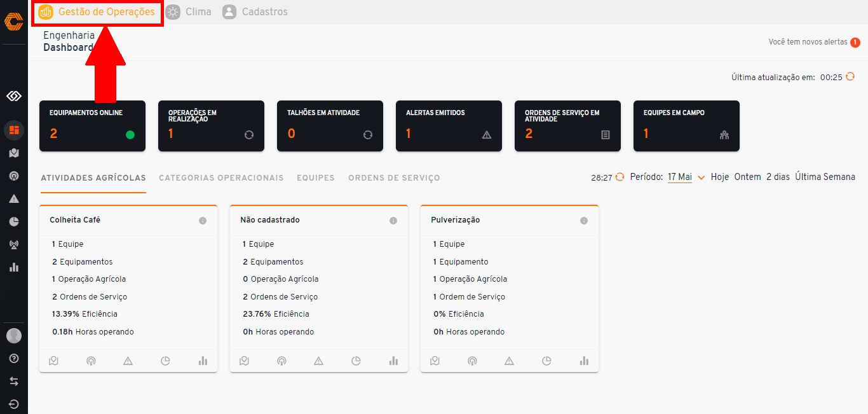Viewport: 868px width, 414px height.
Task: Click the logout icon in sidebar
Action: 14,404
